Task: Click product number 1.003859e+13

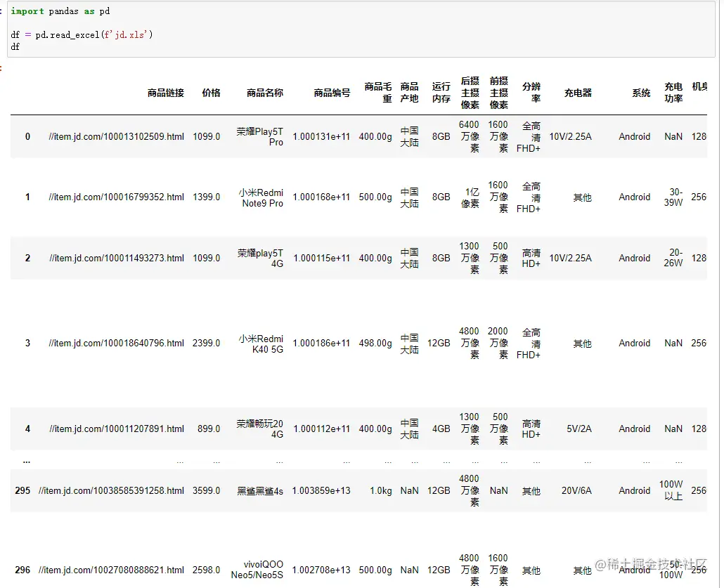Action: coord(321,490)
